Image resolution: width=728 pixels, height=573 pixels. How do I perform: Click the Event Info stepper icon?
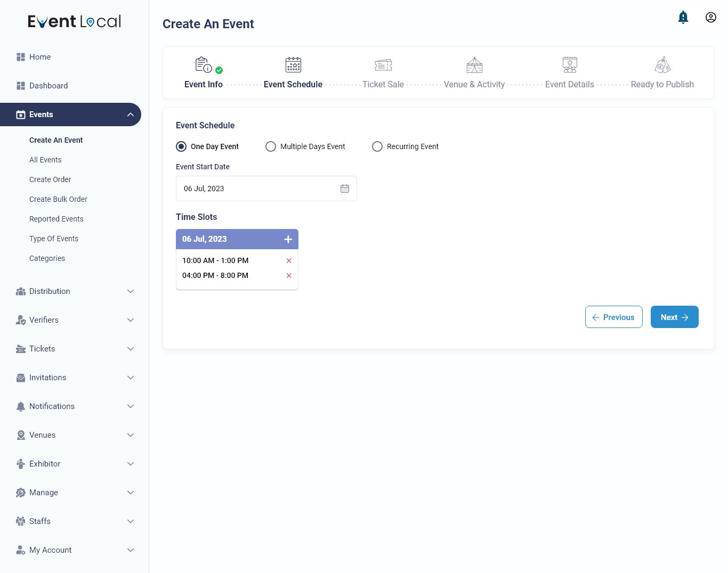(204, 64)
